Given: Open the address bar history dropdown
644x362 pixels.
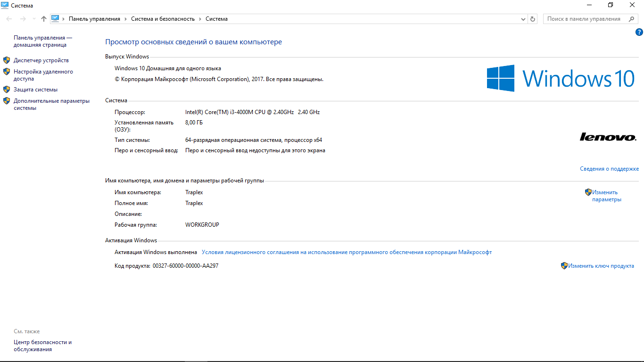Looking at the screenshot, I should pyautogui.click(x=523, y=19).
